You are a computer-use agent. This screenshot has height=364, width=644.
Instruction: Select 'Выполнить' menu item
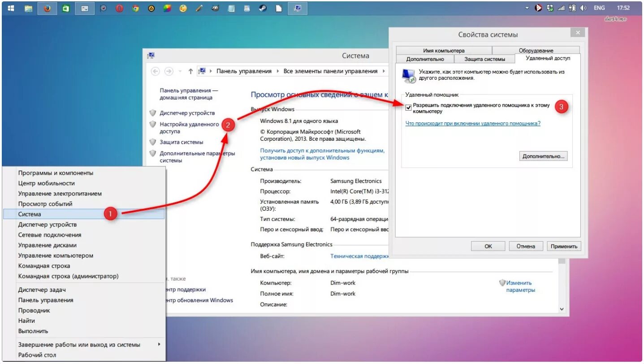pyautogui.click(x=84, y=331)
